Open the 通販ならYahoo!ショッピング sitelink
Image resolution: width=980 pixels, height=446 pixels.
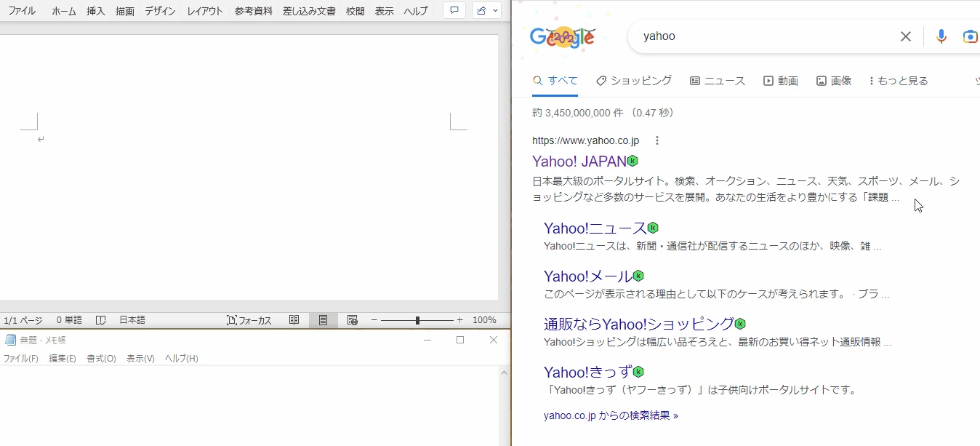(x=639, y=324)
